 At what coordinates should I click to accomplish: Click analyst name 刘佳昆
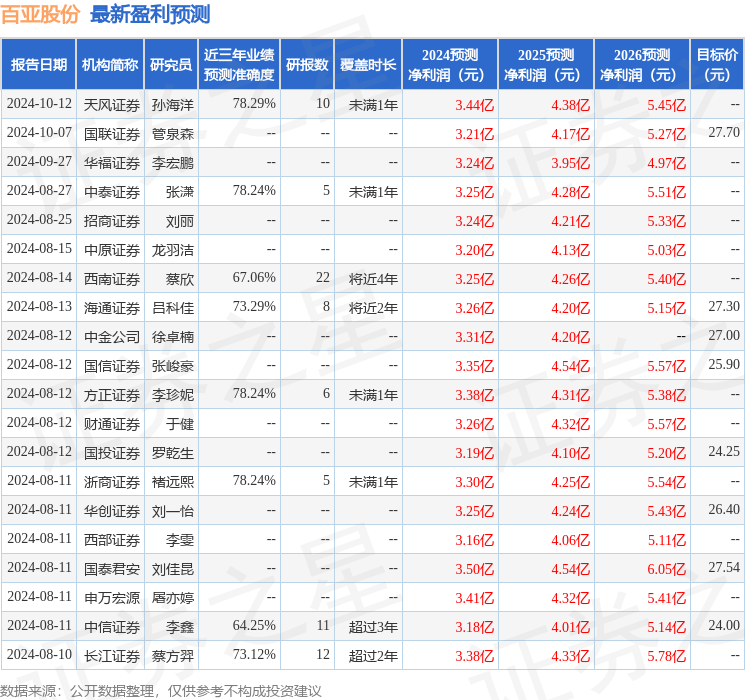pos(173,569)
